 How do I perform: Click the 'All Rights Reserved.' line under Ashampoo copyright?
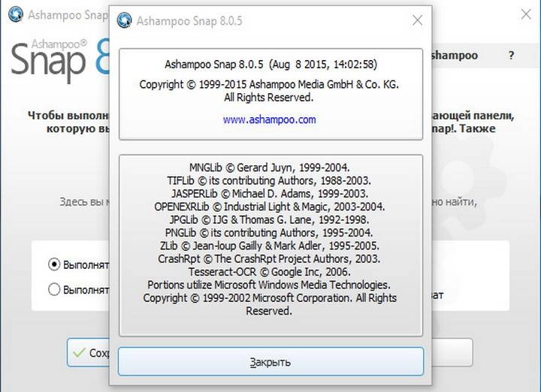tap(269, 98)
